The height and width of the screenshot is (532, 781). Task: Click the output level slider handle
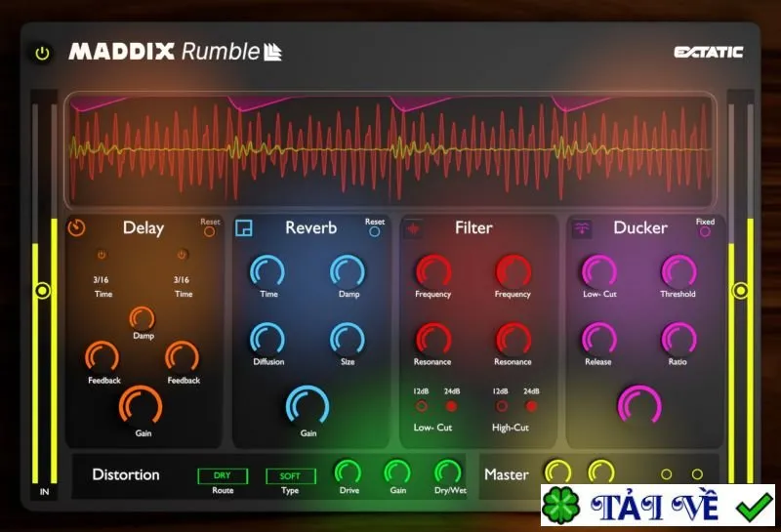tap(740, 291)
